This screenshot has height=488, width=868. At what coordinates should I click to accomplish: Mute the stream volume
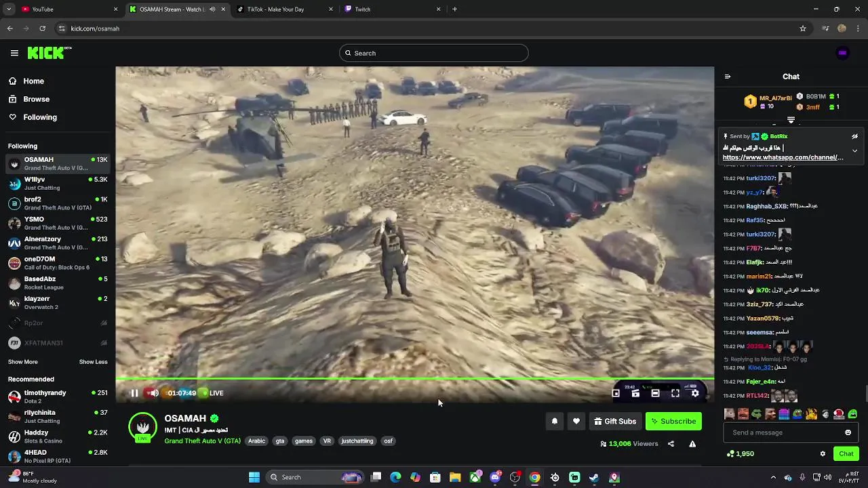(153, 393)
